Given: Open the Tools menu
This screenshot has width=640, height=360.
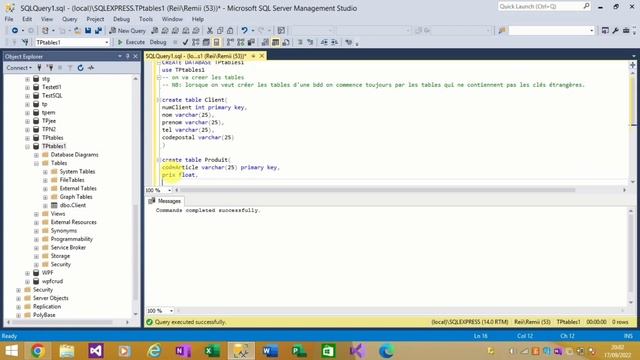Looking at the screenshot, I should pos(146,19).
